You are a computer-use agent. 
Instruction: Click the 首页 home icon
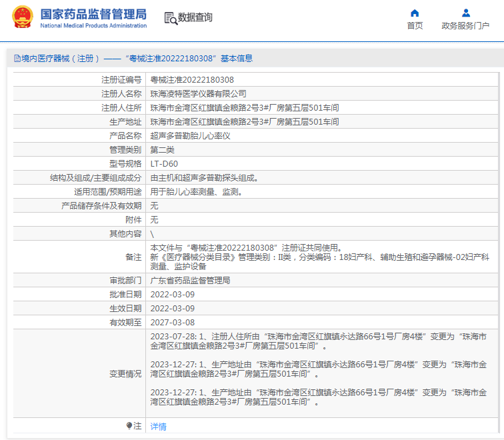(415, 13)
